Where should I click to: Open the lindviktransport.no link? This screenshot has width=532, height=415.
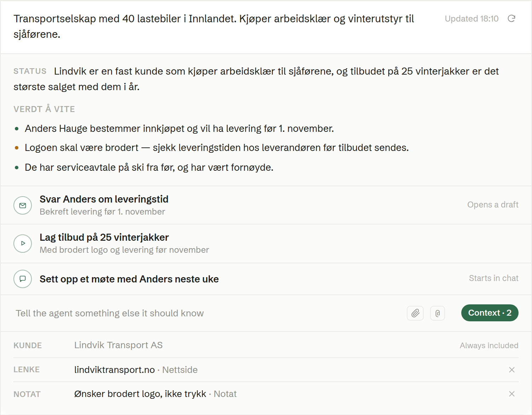click(115, 370)
